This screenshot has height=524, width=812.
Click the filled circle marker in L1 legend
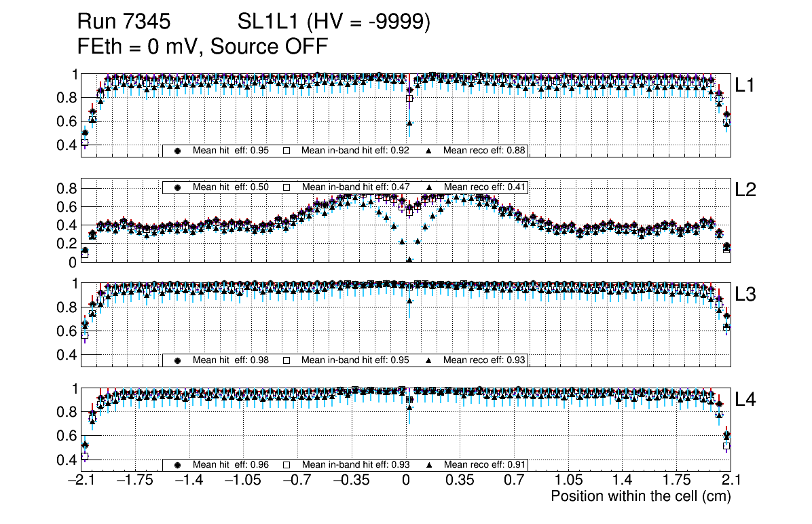click(178, 151)
